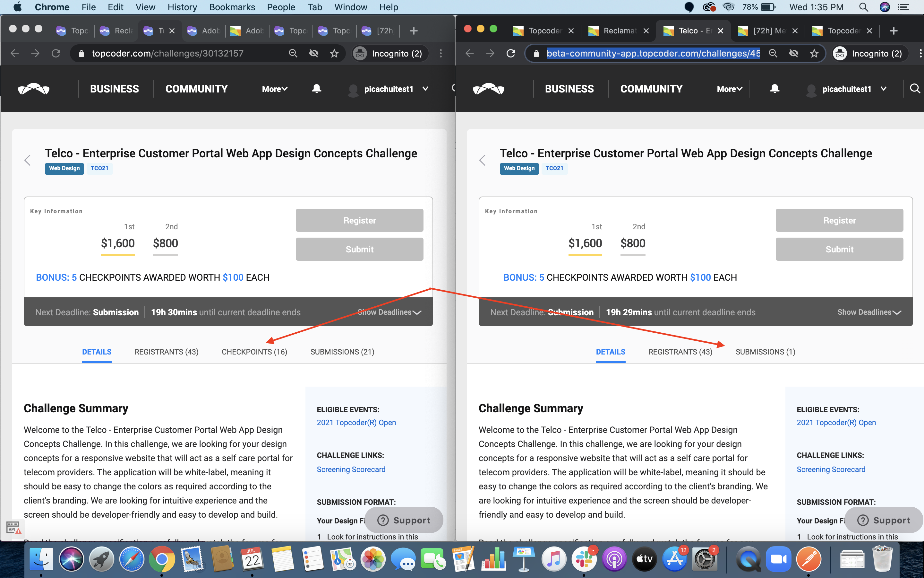The width and height of the screenshot is (924, 578).
Task: Open picachuitest1 user menu in right window
Action: click(x=846, y=89)
